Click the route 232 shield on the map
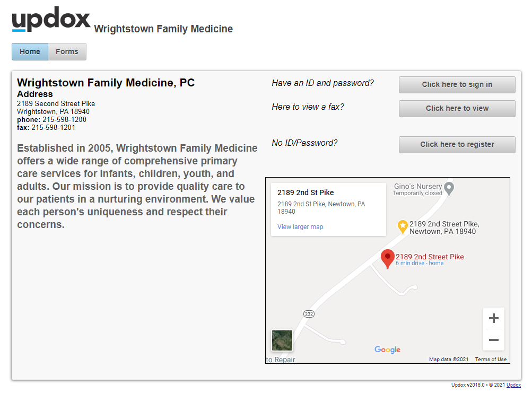The width and height of the screenshot is (532, 394). [x=308, y=313]
